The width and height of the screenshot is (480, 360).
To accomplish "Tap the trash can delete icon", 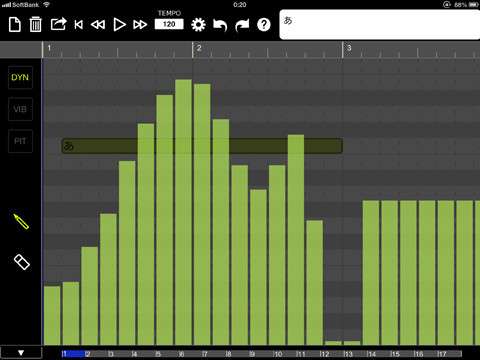I will pyautogui.click(x=35, y=25).
